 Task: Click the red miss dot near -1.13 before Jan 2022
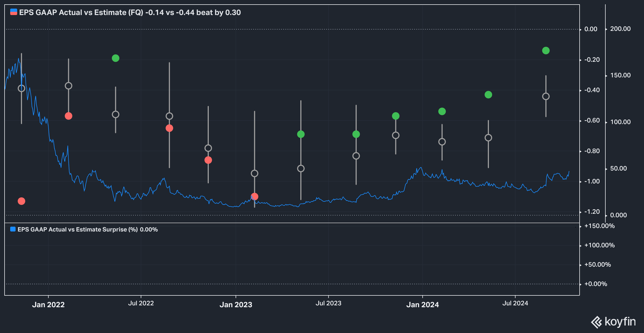tap(21, 201)
